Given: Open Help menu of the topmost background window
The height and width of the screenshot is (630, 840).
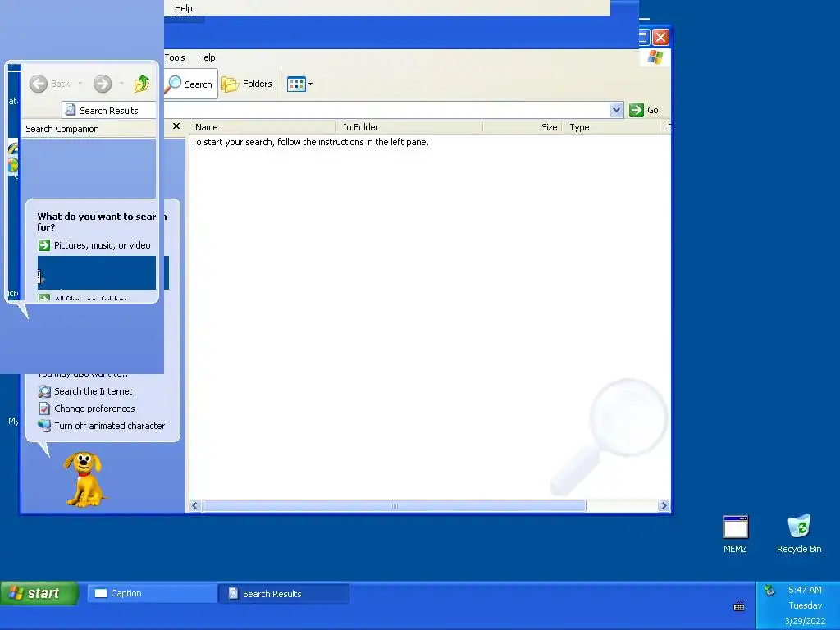Looking at the screenshot, I should 183,8.
